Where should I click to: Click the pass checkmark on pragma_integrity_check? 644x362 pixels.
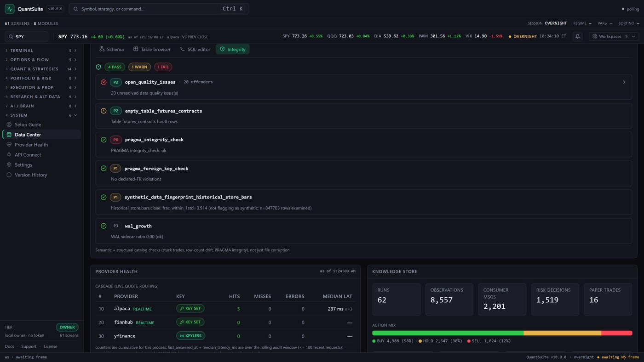point(103,140)
